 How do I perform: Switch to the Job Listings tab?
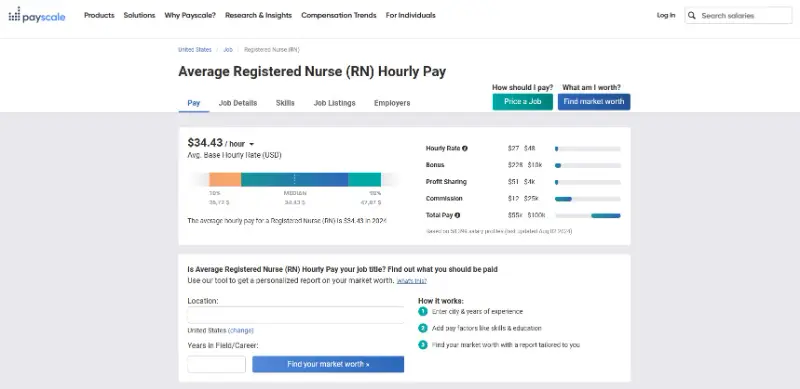(x=334, y=103)
